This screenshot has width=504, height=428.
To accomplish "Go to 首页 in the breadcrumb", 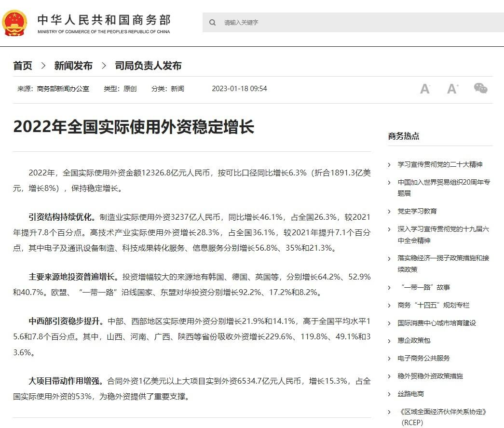I will click(23, 66).
